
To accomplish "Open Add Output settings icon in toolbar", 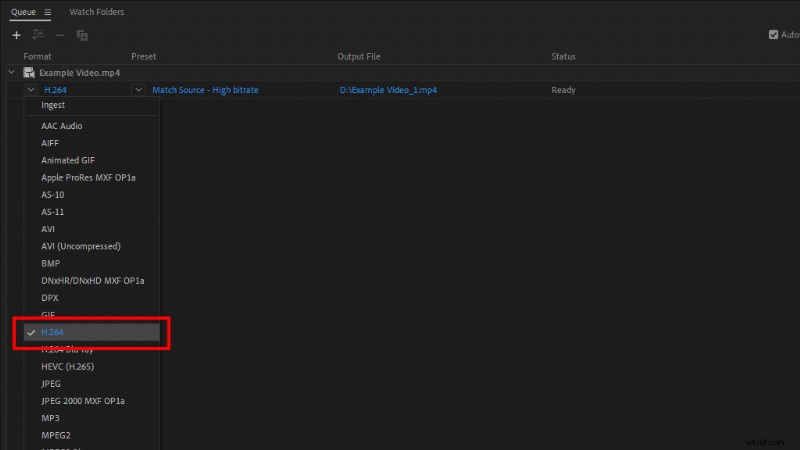I will coord(38,35).
